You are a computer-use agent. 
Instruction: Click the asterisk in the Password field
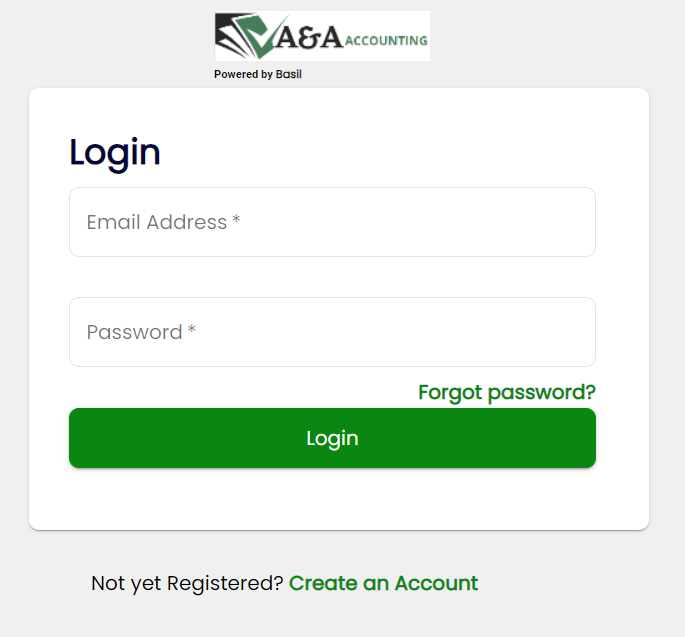click(192, 331)
